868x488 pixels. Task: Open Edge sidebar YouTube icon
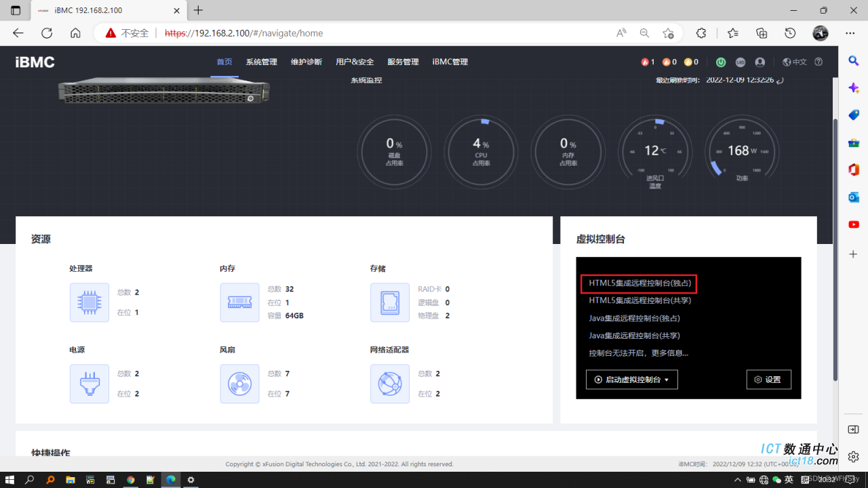tap(854, 224)
